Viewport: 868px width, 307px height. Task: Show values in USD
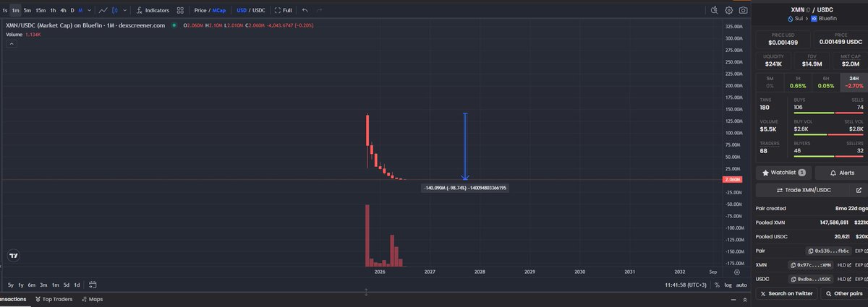tap(242, 11)
